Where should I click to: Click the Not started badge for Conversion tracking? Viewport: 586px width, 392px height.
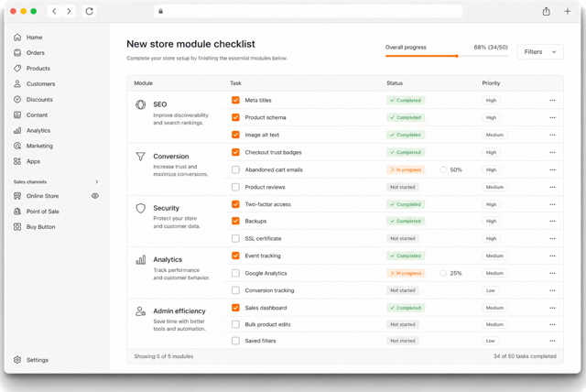(403, 290)
